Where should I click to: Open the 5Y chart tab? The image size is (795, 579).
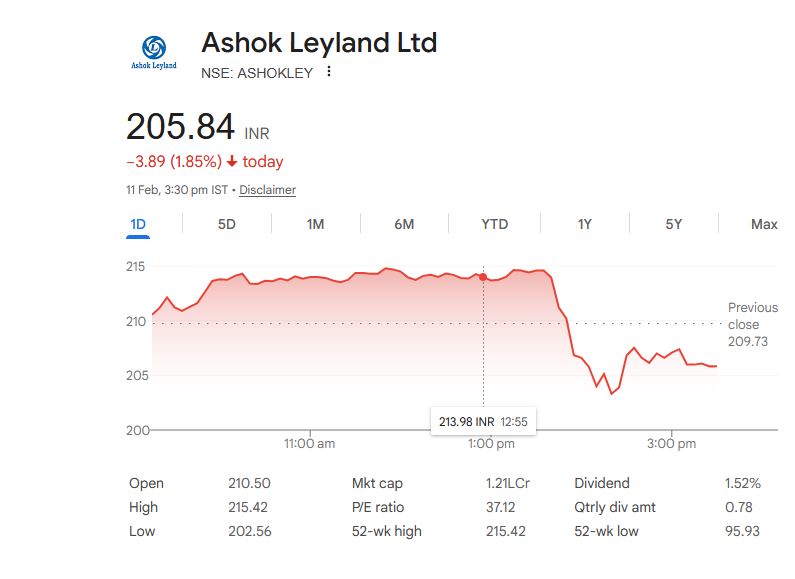point(674,224)
